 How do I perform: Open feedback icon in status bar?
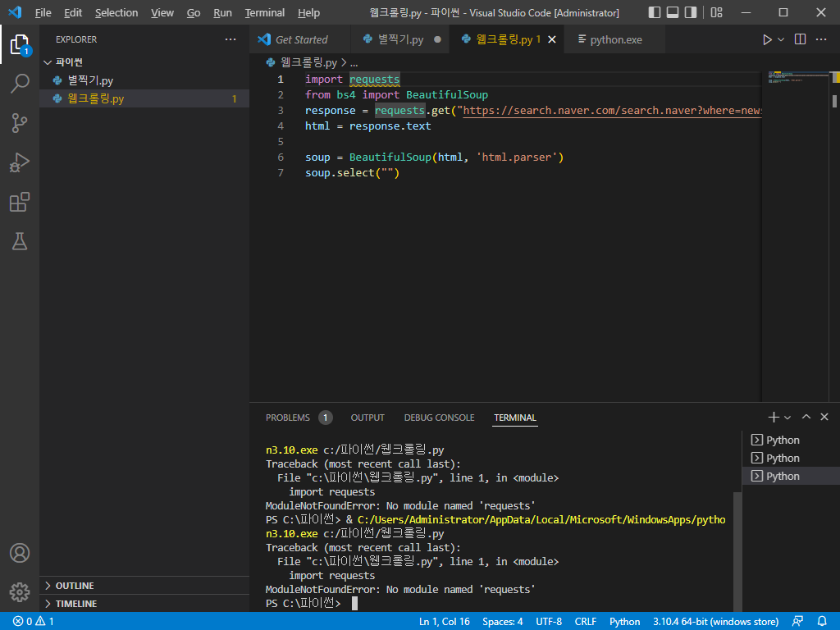click(797, 622)
